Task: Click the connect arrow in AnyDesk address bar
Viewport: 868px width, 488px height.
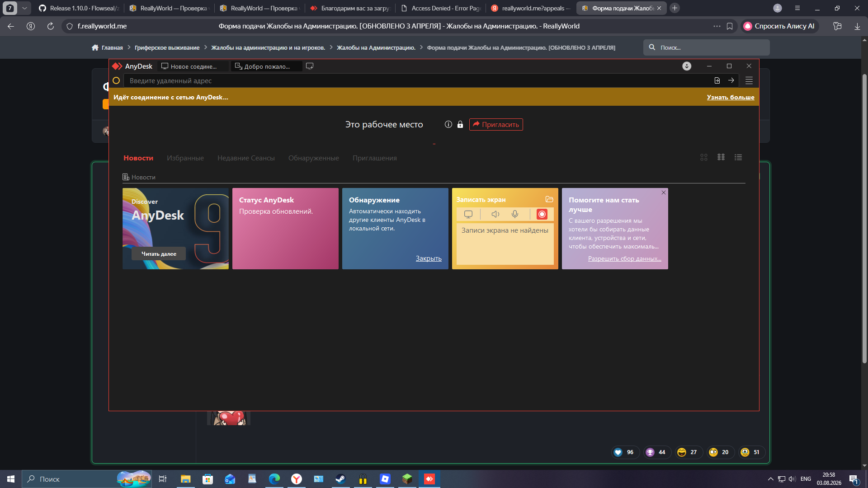Action: [731, 80]
